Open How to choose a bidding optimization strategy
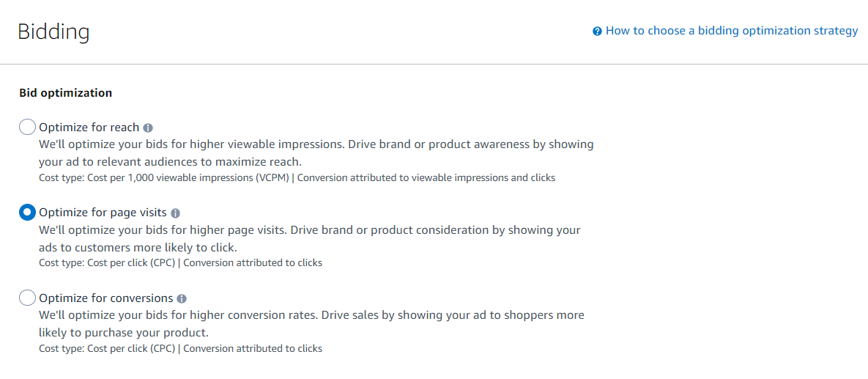The height and width of the screenshot is (379, 868). pyautogui.click(x=732, y=31)
